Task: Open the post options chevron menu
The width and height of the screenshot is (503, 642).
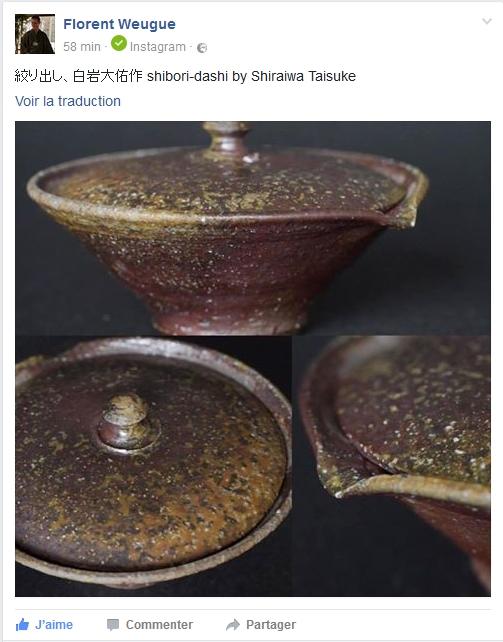Action: point(487,21)
